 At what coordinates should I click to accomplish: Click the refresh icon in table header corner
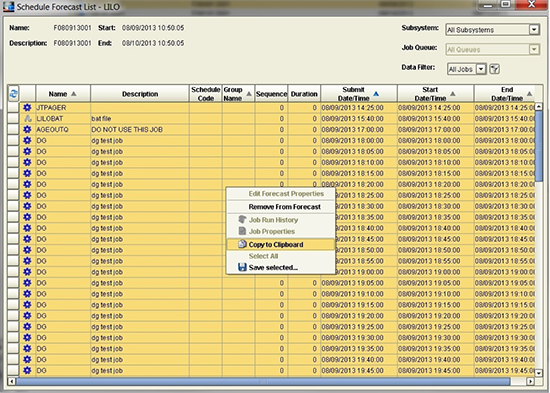coord(13,94)
